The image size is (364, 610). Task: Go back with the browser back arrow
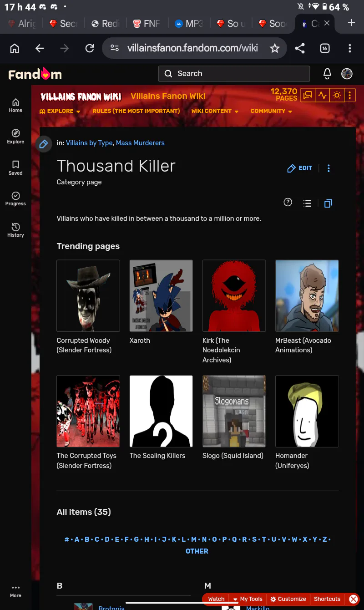click(40, 48)
